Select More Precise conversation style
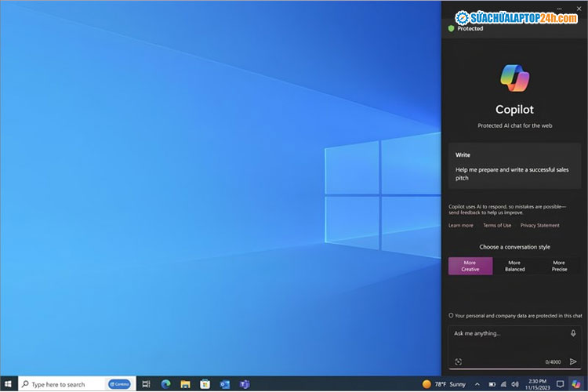Viewport: 588px width, 392px height. pyautogui.click(x=559, y=266)
